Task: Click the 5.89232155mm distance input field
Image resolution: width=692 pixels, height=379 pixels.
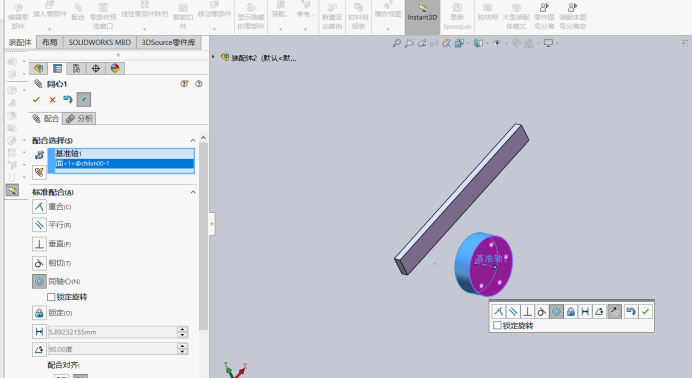Action: (x=112, y=332)
